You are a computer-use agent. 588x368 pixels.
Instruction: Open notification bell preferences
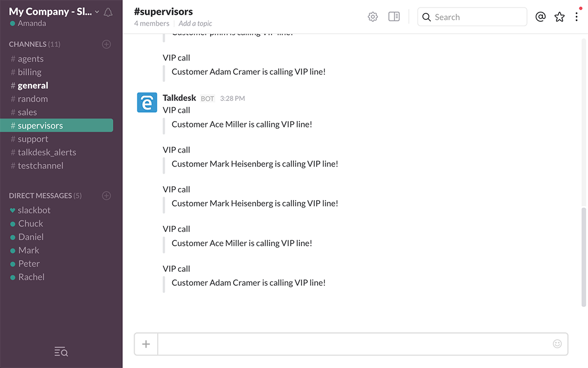(108, 12)
